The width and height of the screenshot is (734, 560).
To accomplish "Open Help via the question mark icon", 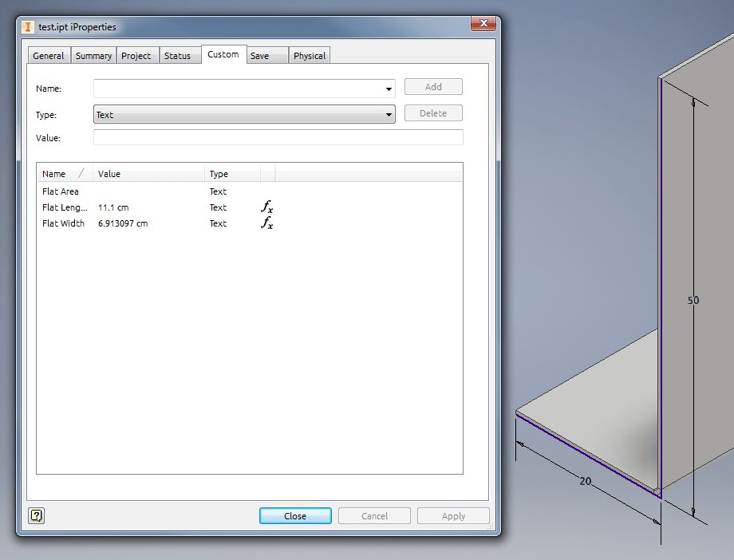I will pyautogui.click(x=36, y=515).
